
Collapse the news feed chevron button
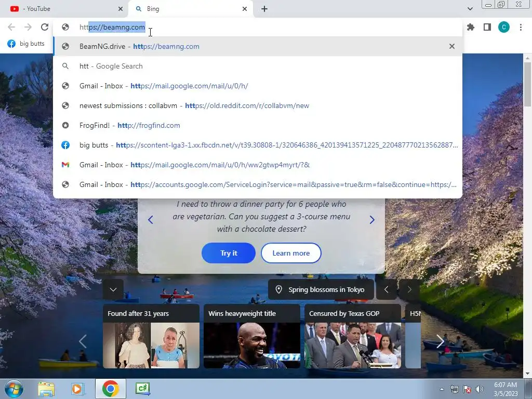click(x=113, y=289)
